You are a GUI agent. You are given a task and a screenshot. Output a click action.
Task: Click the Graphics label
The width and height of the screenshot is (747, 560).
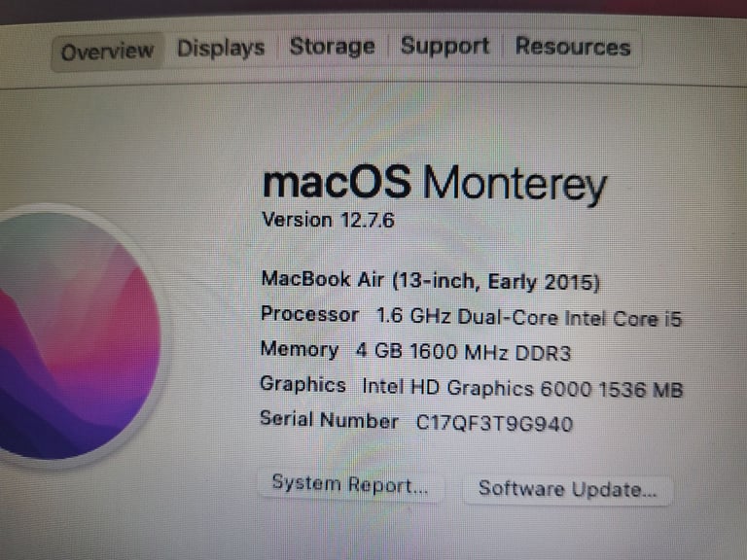tap(302, 385)
